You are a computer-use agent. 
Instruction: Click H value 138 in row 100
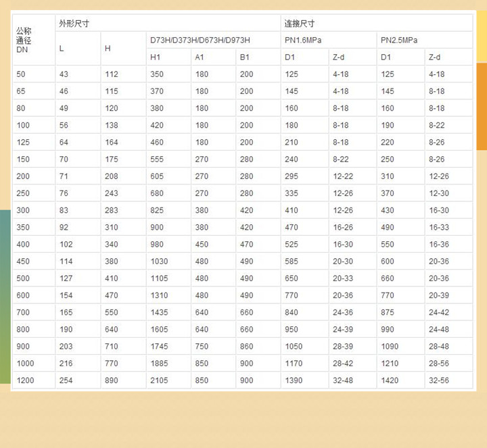(x=112, y=125)
